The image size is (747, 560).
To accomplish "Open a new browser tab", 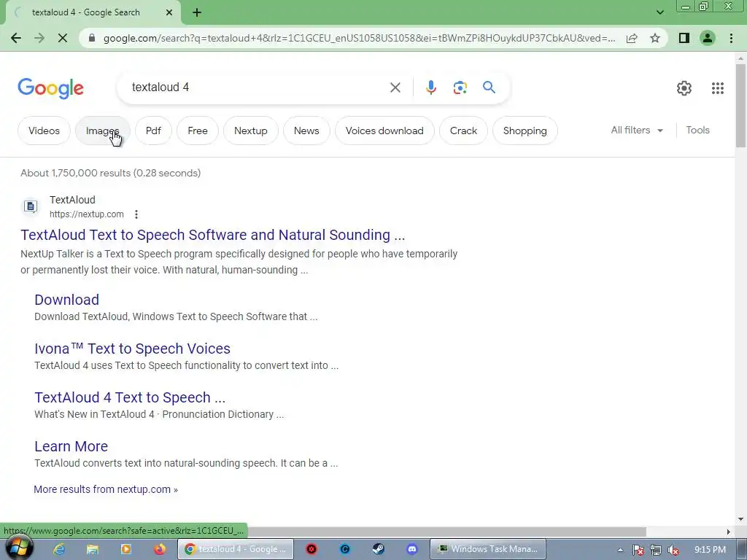I will tap(197, 13).
